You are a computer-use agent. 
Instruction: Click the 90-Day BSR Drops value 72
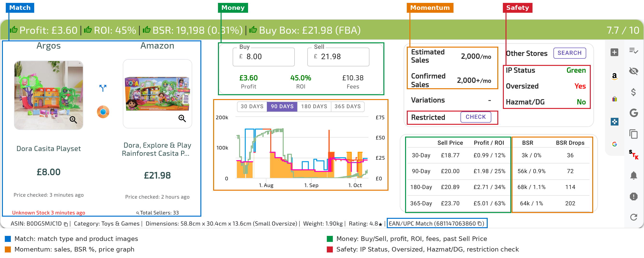[570, 171]
